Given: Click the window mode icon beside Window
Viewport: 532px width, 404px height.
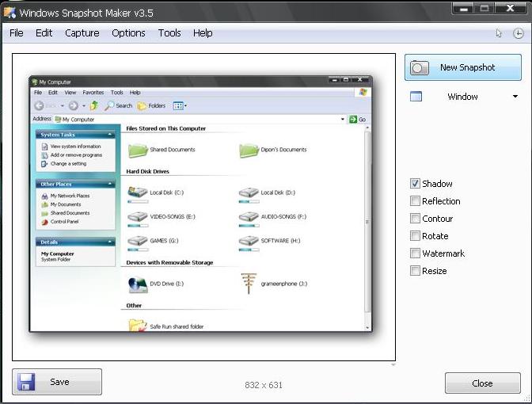Looking at the screenshot, I should tap(416, 97).
